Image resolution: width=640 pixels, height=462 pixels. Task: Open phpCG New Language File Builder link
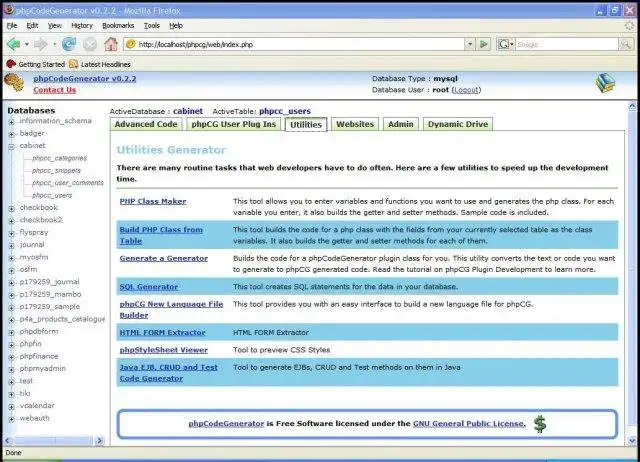[171, 309]
